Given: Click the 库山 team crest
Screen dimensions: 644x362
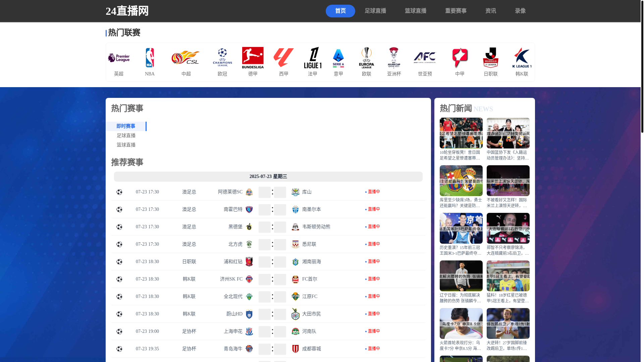Looking at the screenshot, I should 295,192.
